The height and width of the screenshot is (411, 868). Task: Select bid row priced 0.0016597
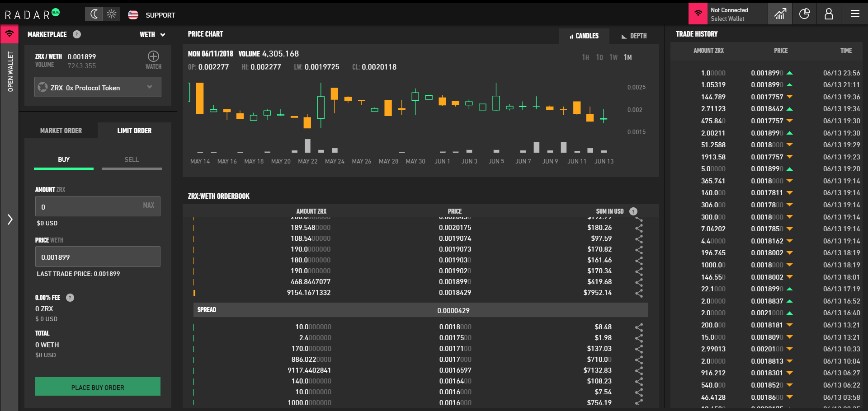tap(420, 370)
